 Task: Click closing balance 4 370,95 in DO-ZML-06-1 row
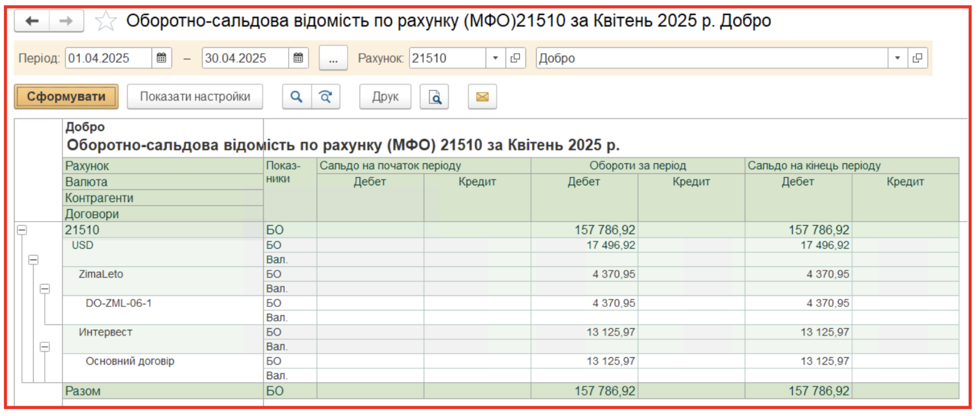click(799, 303)
